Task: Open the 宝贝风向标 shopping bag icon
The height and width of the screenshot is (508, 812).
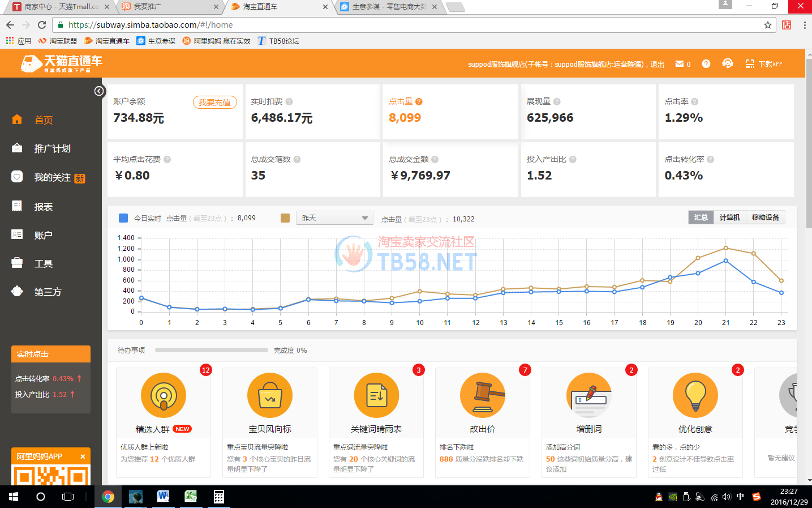Action: click(x=270, y=395)
